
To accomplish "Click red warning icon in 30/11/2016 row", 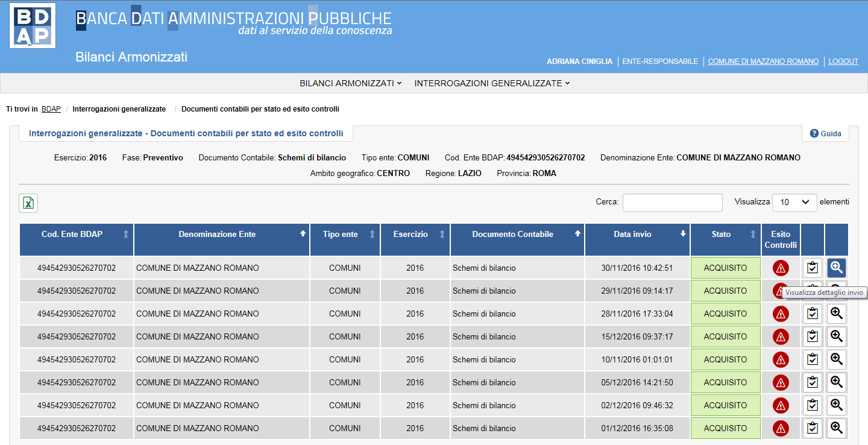I will [x=781, y=268].
